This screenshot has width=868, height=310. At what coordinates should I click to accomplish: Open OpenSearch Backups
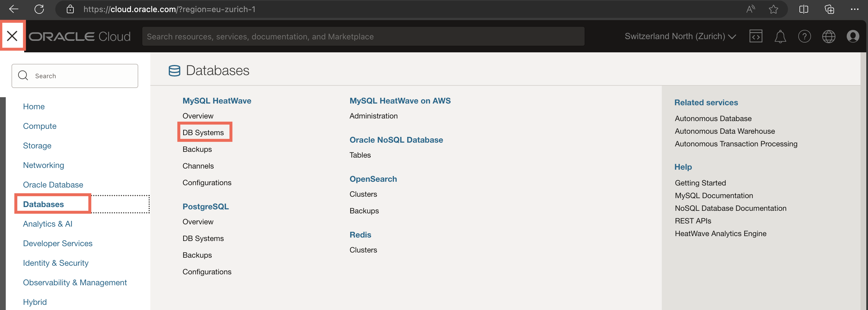(x=364, y=211)
